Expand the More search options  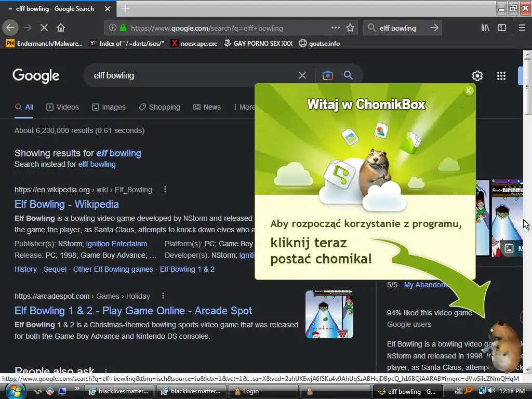244,107
